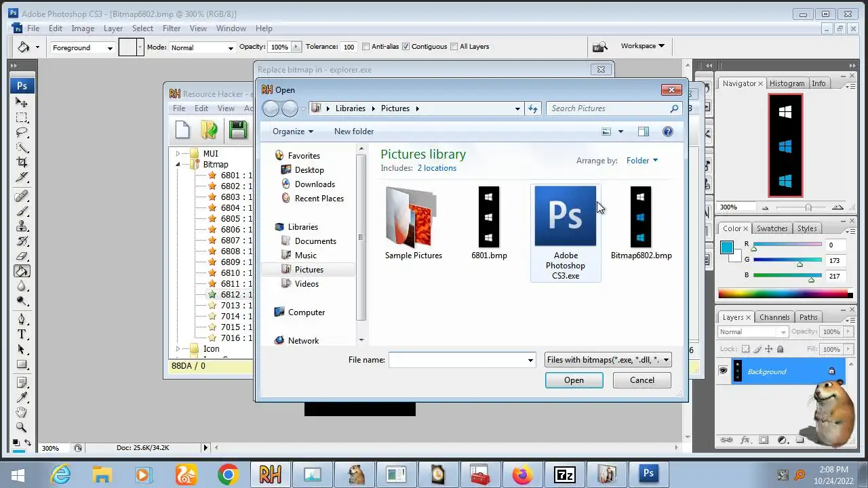Select the Hand tool

coord(22,413)
